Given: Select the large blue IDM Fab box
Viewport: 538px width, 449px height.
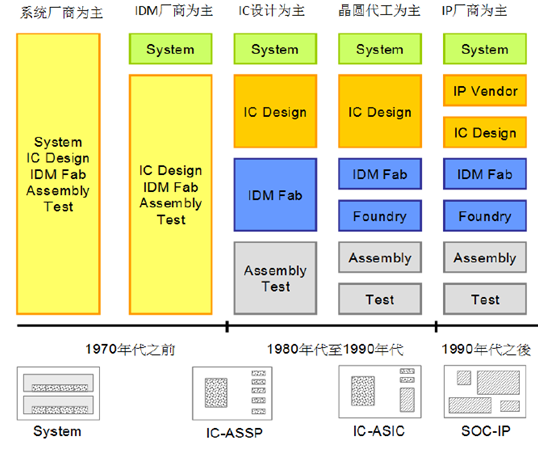Looking at the screenshot, I should coord(275,194).
